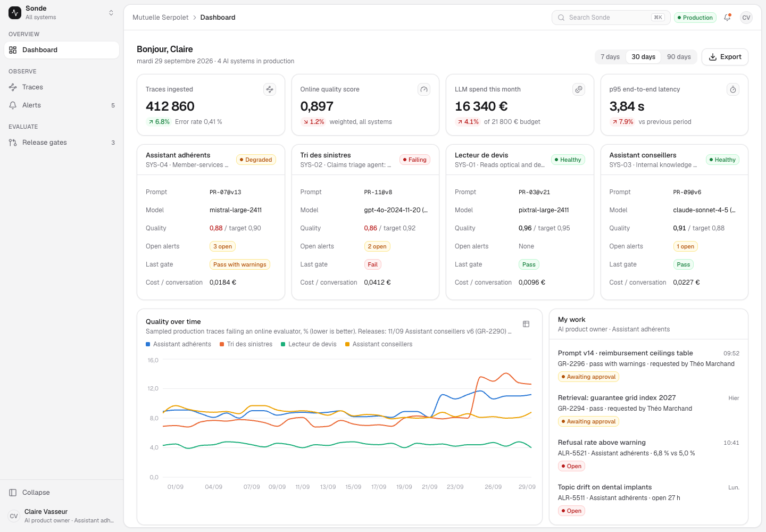
Task: Click the CV avatar in the top bar
Action: pos(746,18)
